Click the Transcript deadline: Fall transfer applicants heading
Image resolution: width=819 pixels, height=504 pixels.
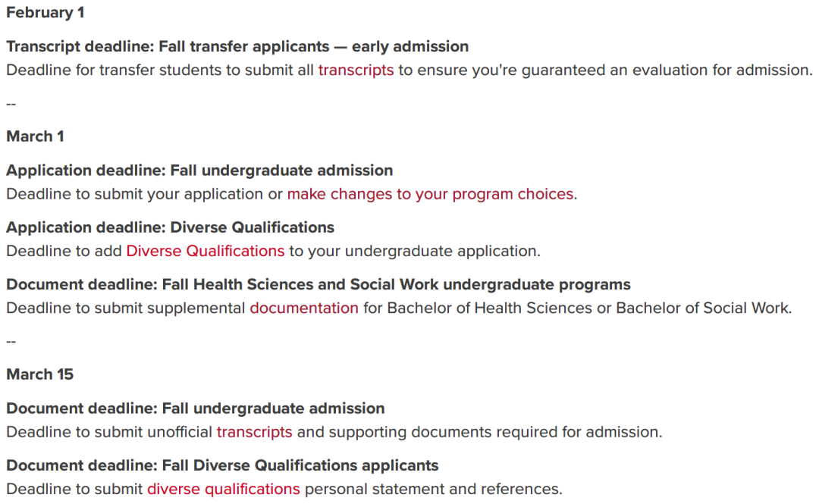237,46
